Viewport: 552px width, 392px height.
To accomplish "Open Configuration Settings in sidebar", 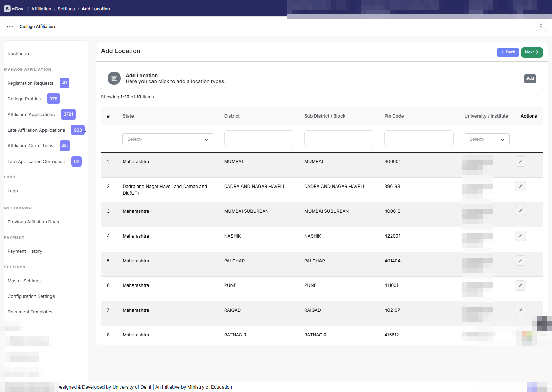I will 31,296.
